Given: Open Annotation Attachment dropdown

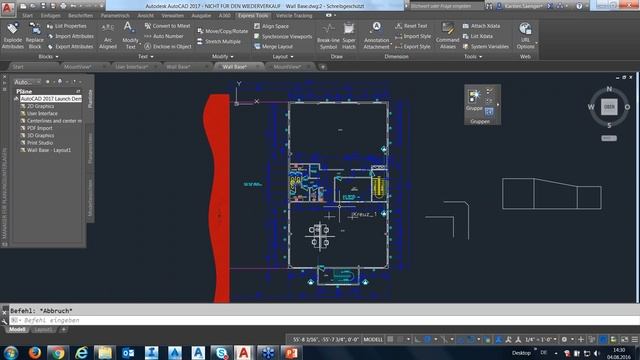Looking at the screenshot, I should [376, 43].
